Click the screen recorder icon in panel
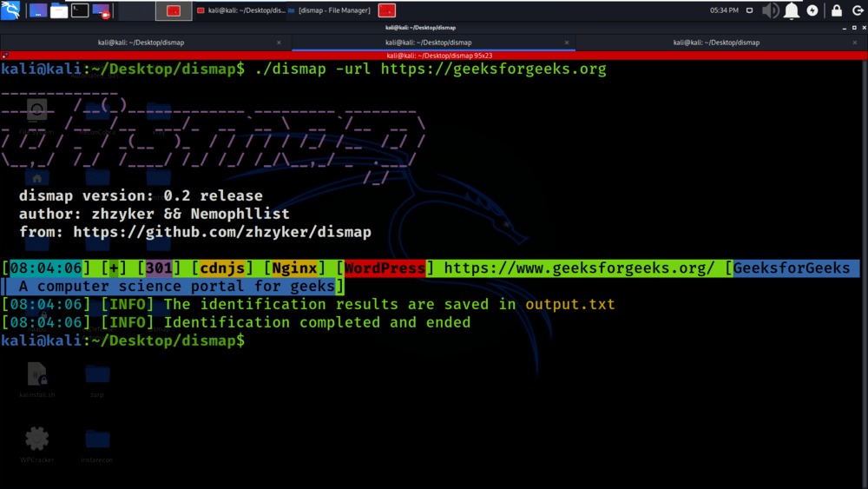This screenshot has height=489, width=868. (101, 10)
